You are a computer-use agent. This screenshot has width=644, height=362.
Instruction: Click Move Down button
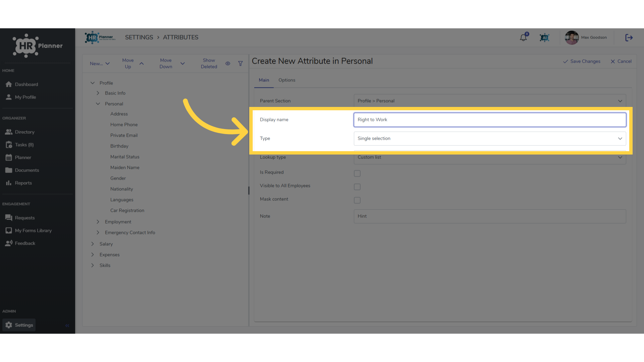point(172,63)
